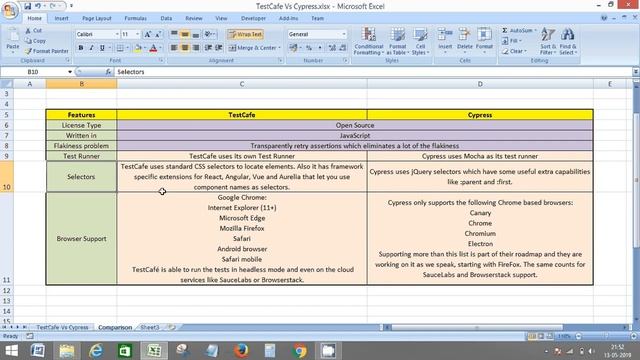Click the AutoSum sigma icon
Viewport: 640px width, 360px height.
tap(505, 31)
